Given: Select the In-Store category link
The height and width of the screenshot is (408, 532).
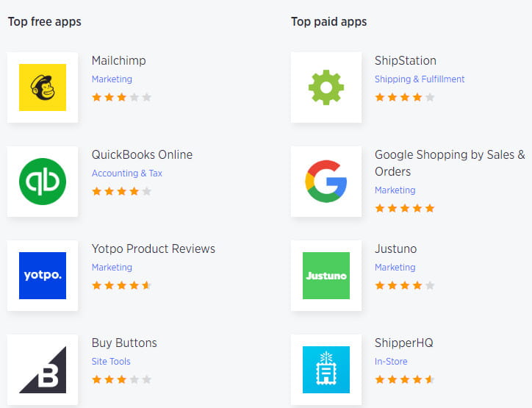Looking at the screenshot, I should 391,362.
